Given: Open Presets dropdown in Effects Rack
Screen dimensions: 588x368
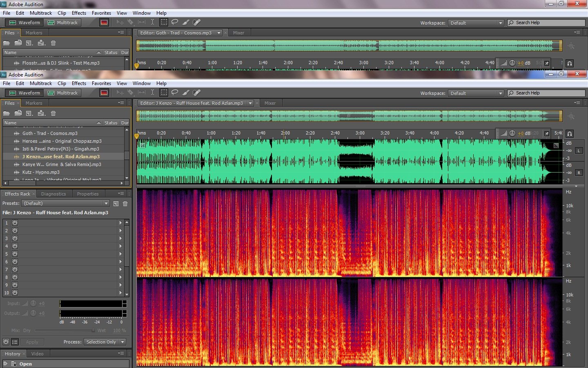Looking at the screenshot, I should pyautogui.click(x=66, y=203).
